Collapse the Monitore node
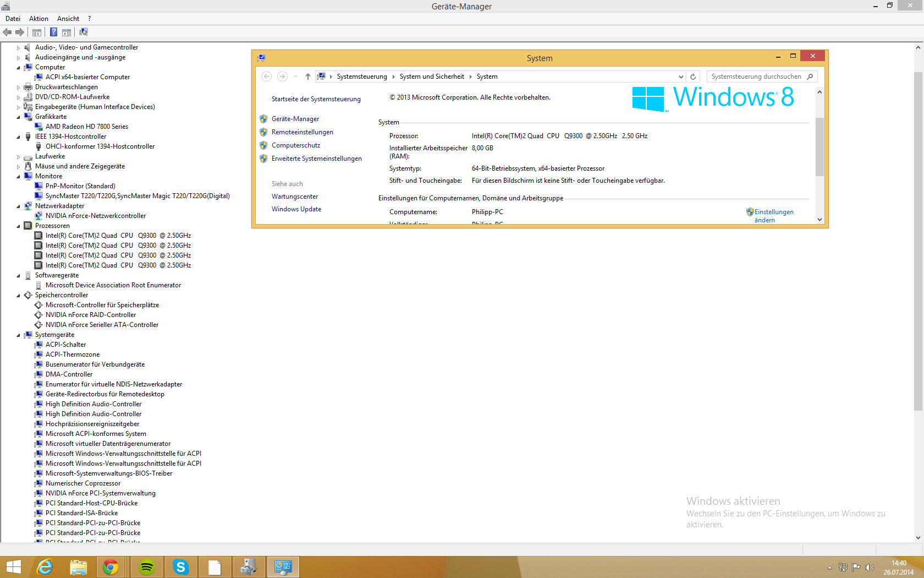Viewport: 924px width, 578px height. [18, 177]
